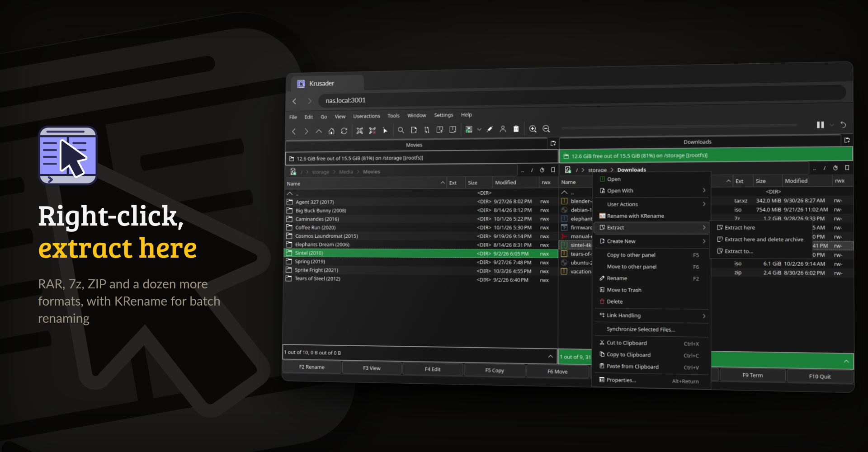Image resolution: width=868 pixels, height=452 pixels.
Task: Click the Select All toolbar icon
Action: (360, 131)
